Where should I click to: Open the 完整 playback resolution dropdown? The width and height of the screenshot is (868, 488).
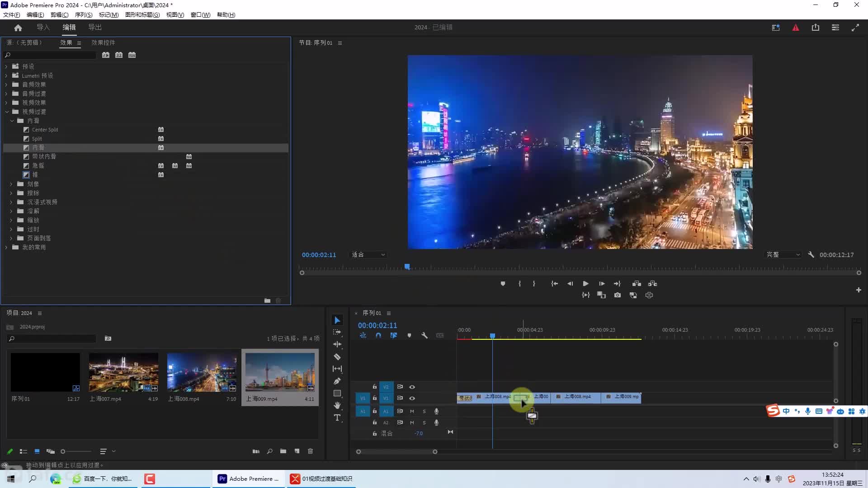783,255
